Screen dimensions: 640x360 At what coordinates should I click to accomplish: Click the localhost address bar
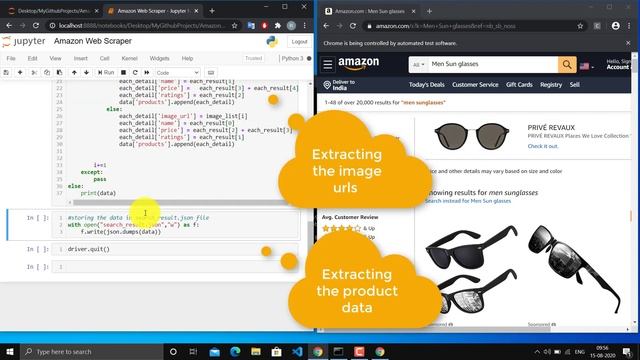click(141, 26)
